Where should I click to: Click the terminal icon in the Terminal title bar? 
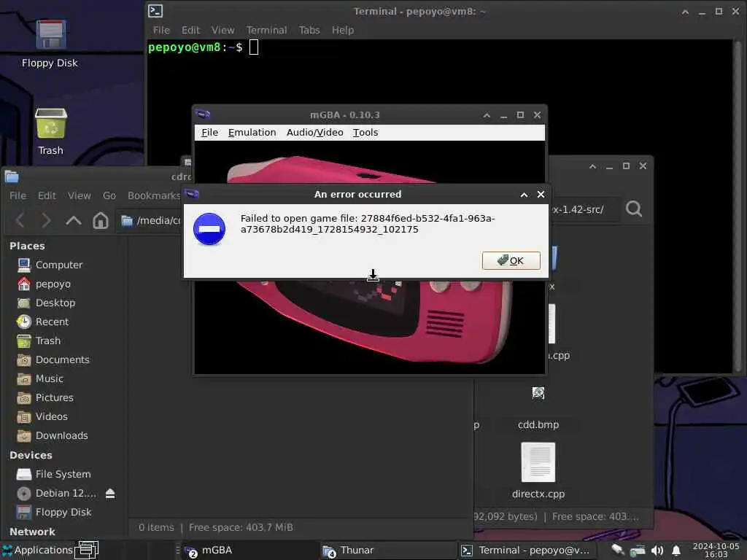point(155,11)
